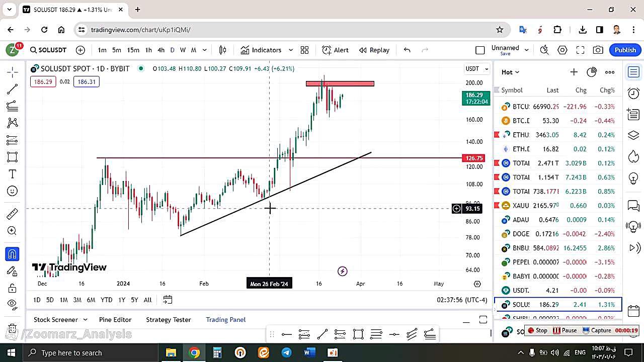Click the SOLUSDT symbol search field
Screen dimensions: 644x362
48,50
